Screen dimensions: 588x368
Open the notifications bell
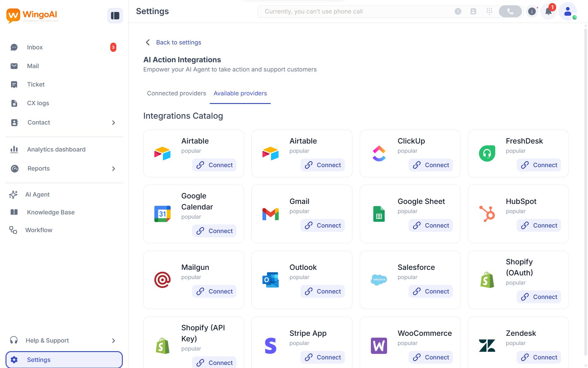click(x=548, y=12)
